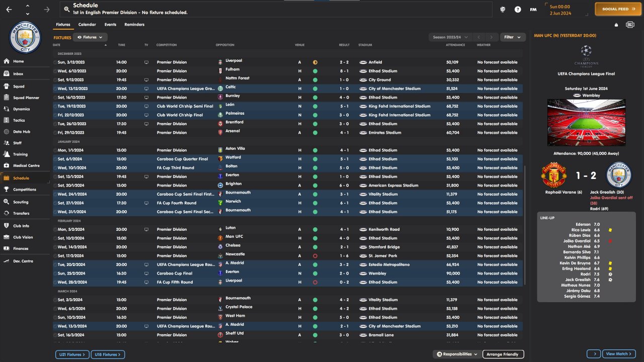Open Scouting in the sidebar
The height and width of the screenshot is (362, 644).
(21, 202)
